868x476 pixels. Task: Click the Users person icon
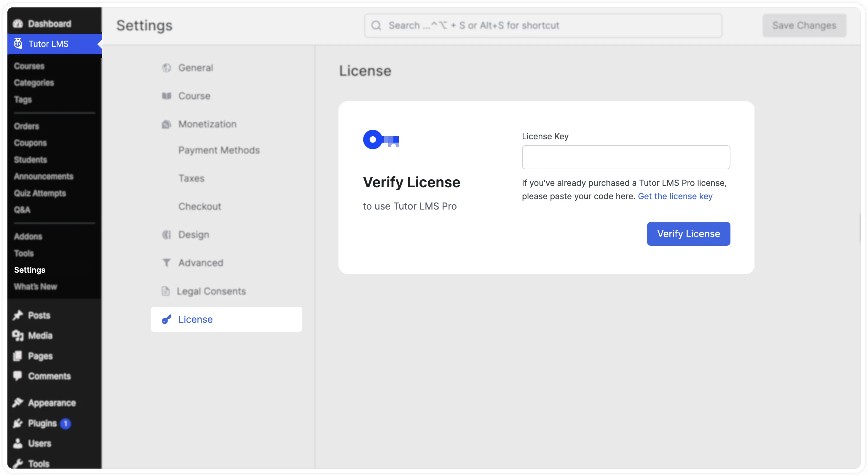(x=17, y=443)
